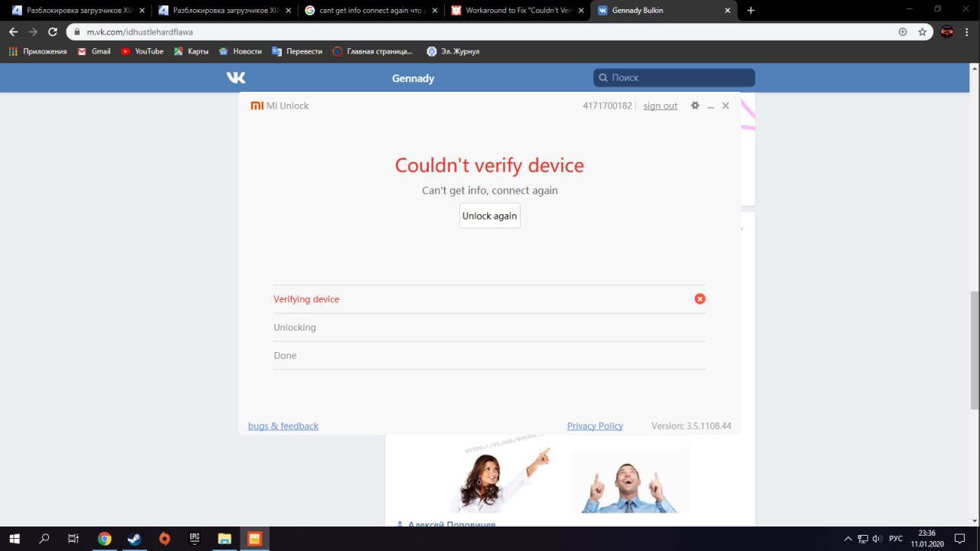980x551 pixels.
Task: Click the Gennady title in VK header
Action: pos(413,78)
